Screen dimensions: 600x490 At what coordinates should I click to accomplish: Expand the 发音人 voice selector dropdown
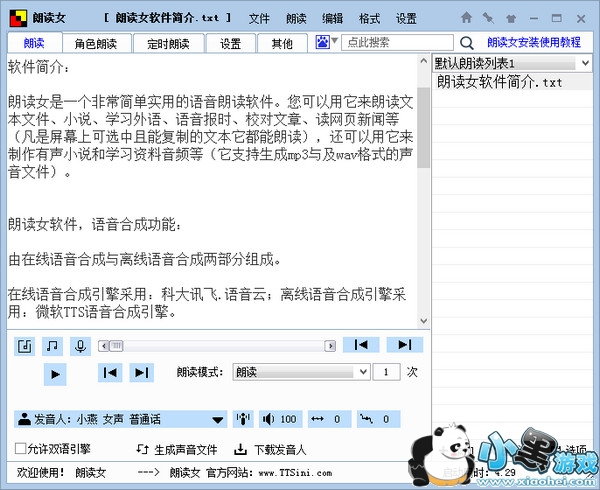pos(217,420)
